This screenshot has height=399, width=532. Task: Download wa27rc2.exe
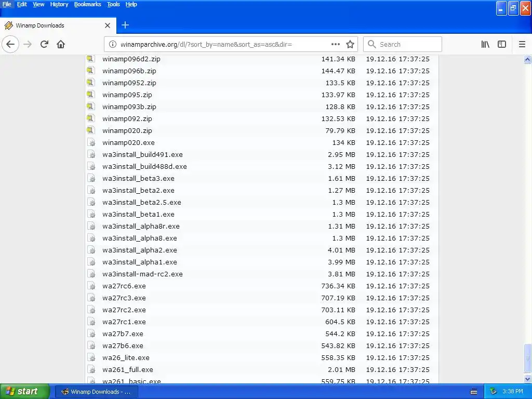click(x=124, y=310)
